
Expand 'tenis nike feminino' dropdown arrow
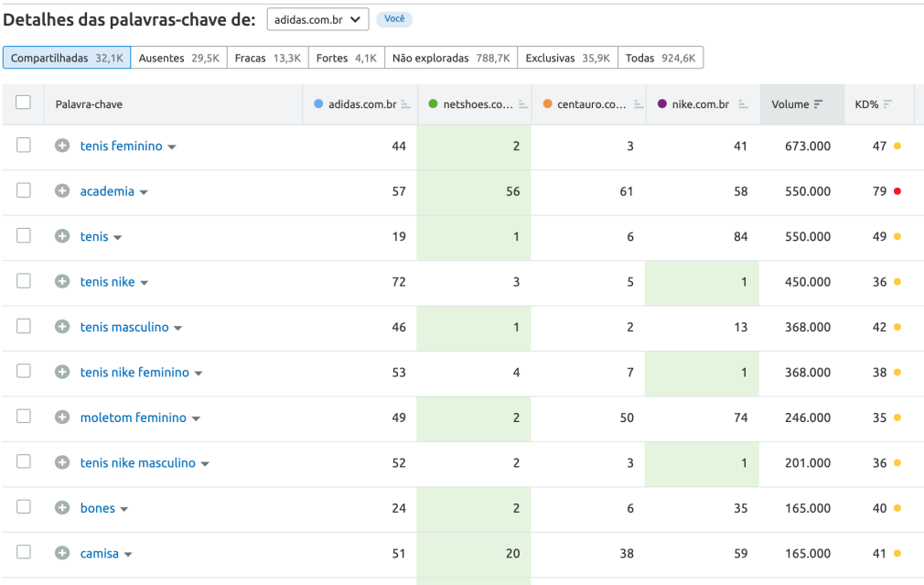199,374
